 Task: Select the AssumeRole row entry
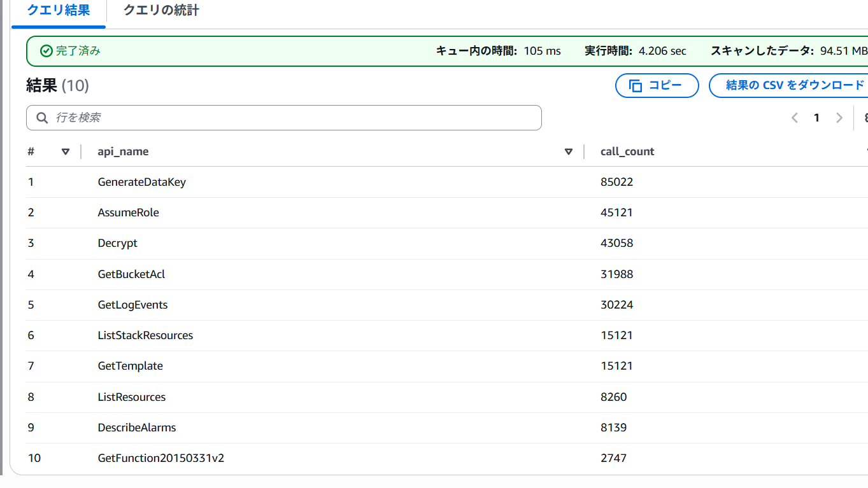[x=128, y=213]
